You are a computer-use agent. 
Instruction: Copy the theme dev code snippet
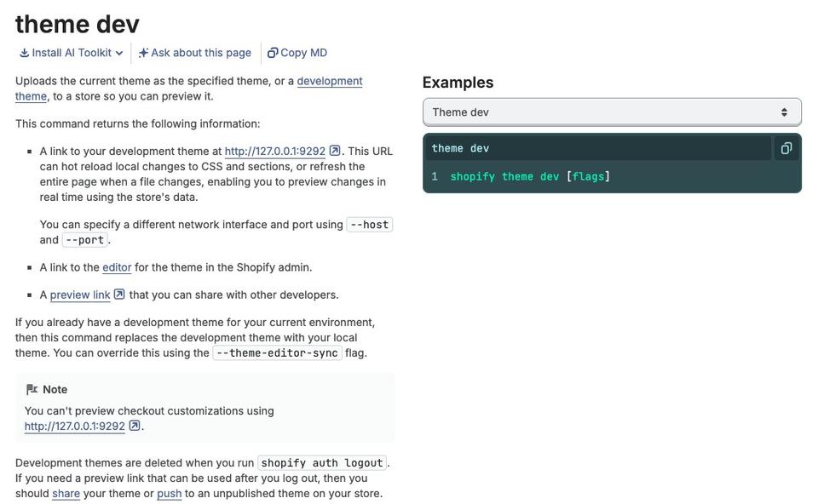coord(786,148)
